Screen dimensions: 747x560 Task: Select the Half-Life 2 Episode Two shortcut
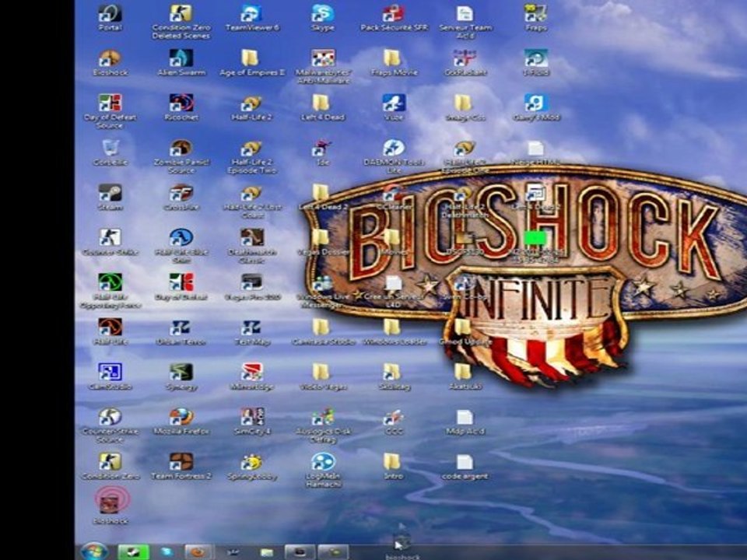click(251, 156)
